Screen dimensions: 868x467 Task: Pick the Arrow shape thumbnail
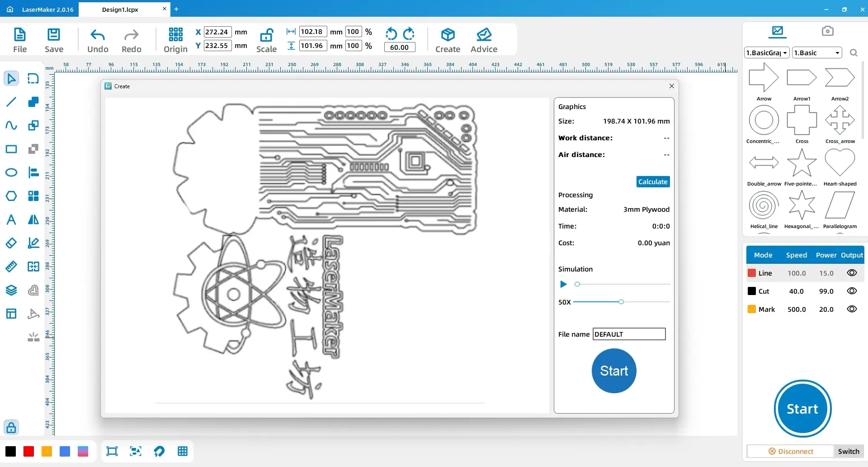(764, 78)
